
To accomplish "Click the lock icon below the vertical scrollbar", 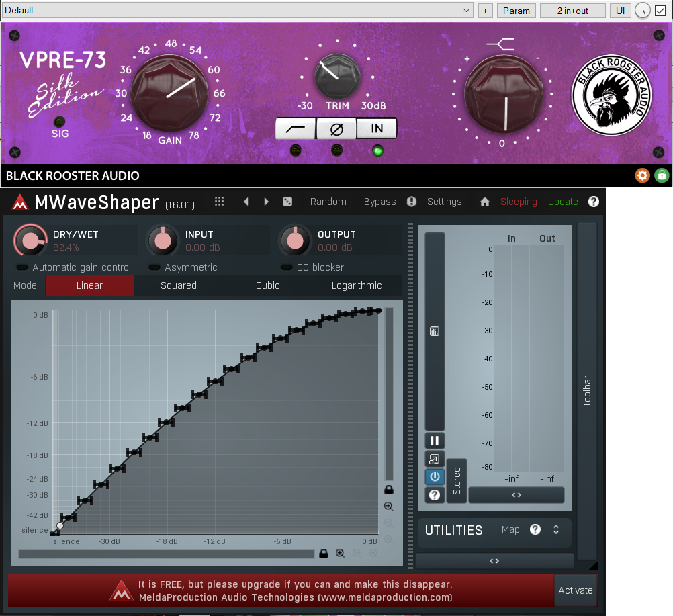I will 389,489.
